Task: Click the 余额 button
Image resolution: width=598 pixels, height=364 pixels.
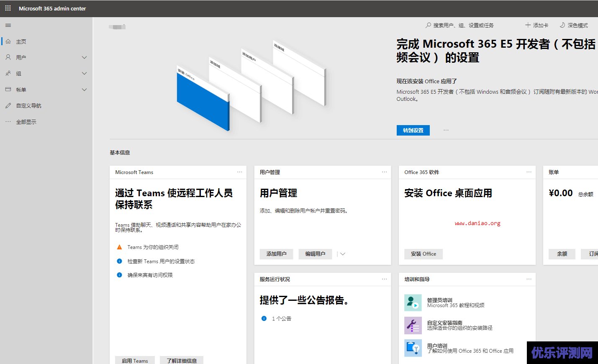Action: pos(562,254)
